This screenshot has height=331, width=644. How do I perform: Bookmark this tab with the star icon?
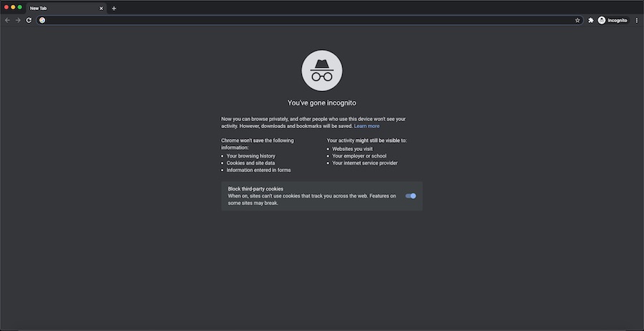tap(577, 20)
